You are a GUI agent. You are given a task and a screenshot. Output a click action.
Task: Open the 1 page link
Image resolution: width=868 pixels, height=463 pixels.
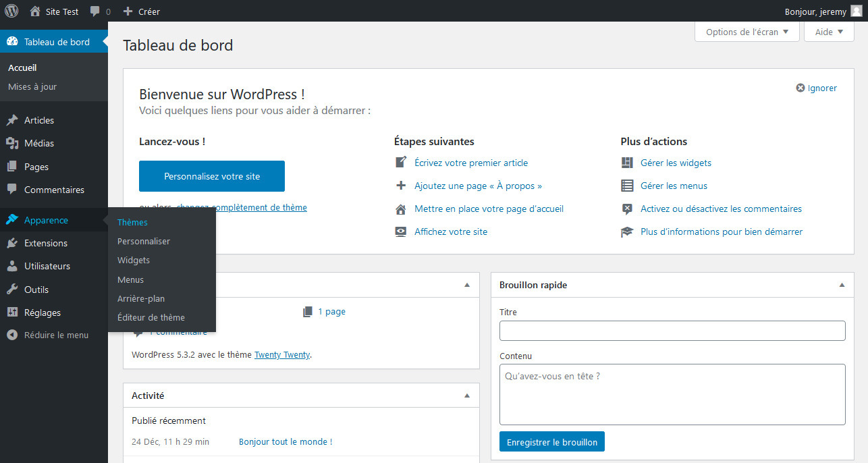(x=331, y=311)
